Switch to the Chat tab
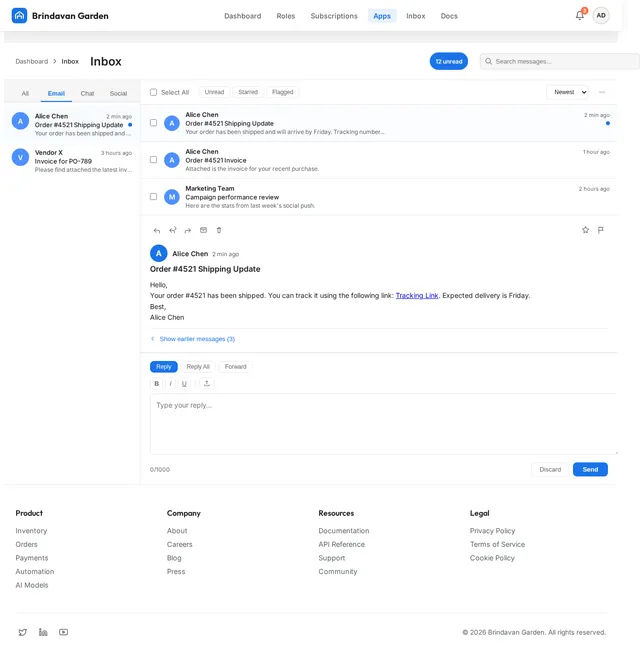 87,93
